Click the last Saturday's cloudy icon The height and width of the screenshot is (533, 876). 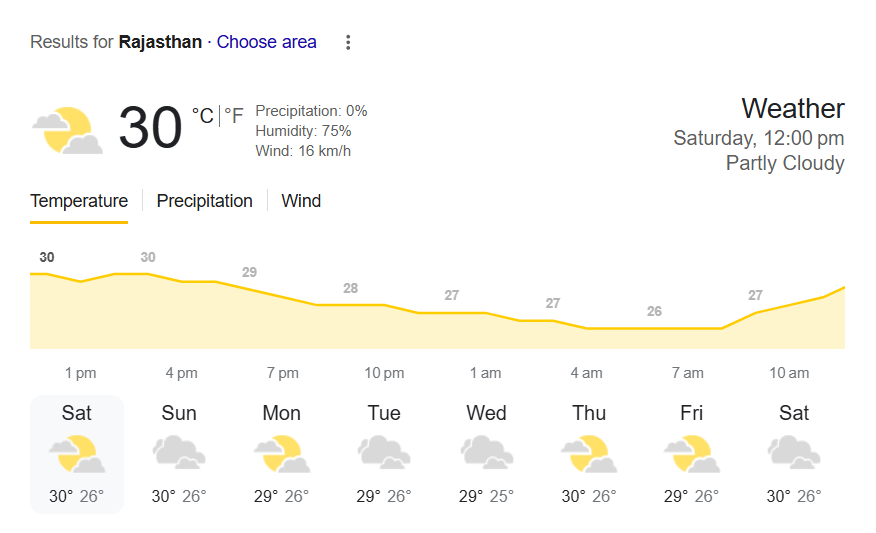794,453
